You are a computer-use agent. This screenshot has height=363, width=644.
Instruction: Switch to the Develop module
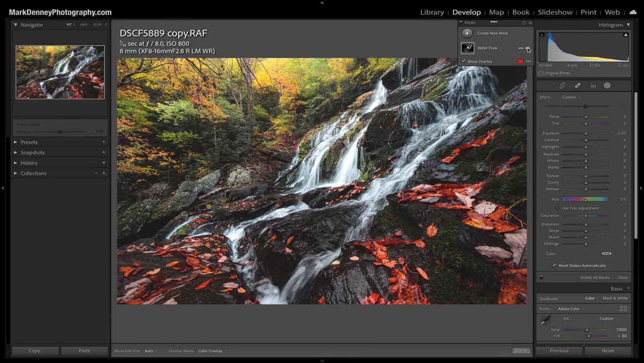466,12
